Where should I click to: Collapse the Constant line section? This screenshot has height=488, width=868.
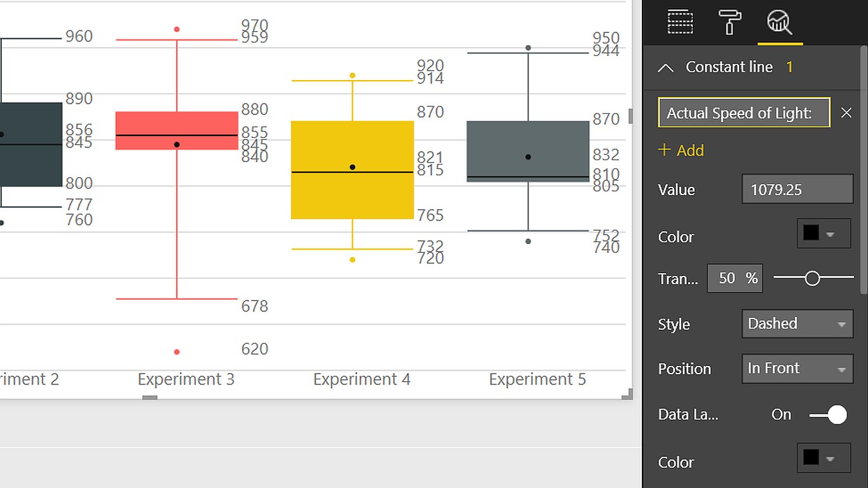665,68
